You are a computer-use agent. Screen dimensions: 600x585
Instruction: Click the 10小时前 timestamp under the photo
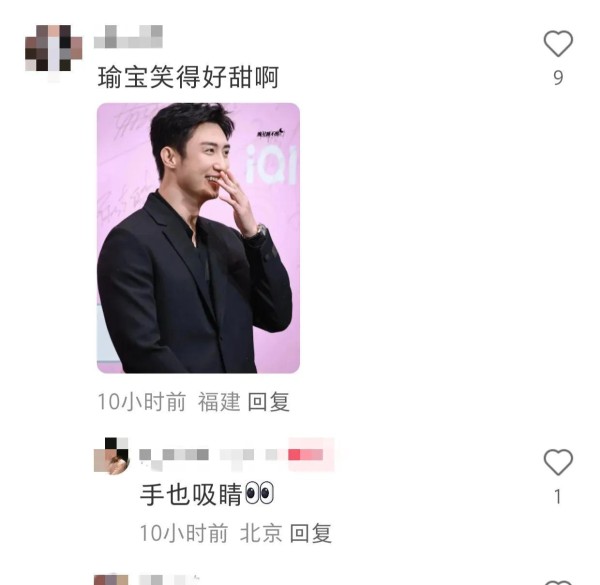point(142,402)
